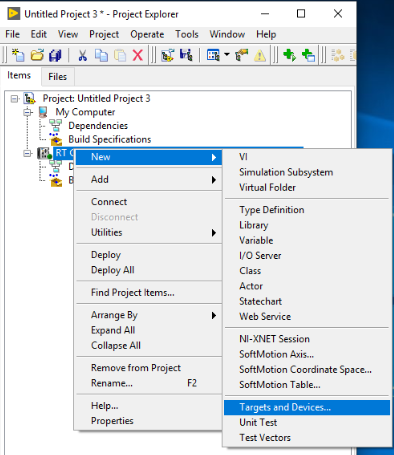The image size is (394, 455).
Task: Click the green plus Add with arrow icon
Action: pyautogui.click(x=289, y=55)
